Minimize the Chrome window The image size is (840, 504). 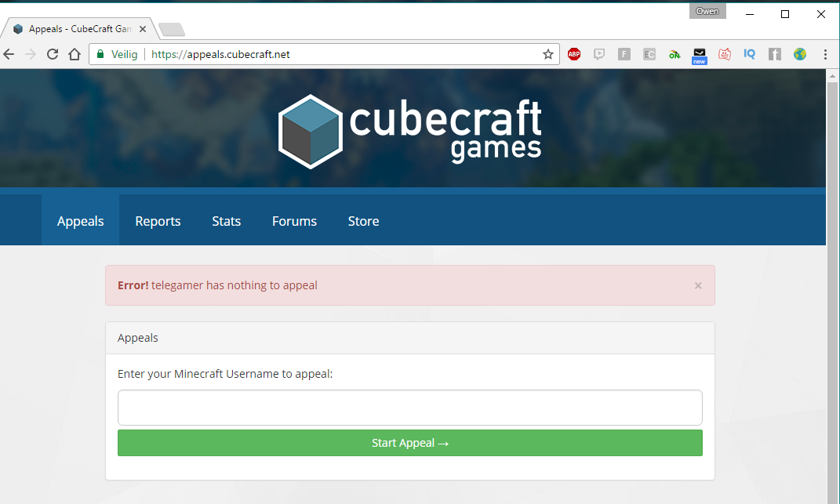[x=750, y=14]
